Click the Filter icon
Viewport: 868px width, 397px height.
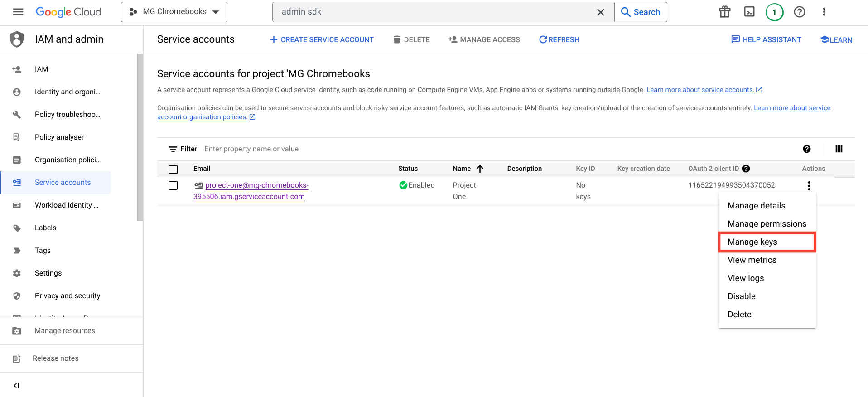click(x=173, y=149)
